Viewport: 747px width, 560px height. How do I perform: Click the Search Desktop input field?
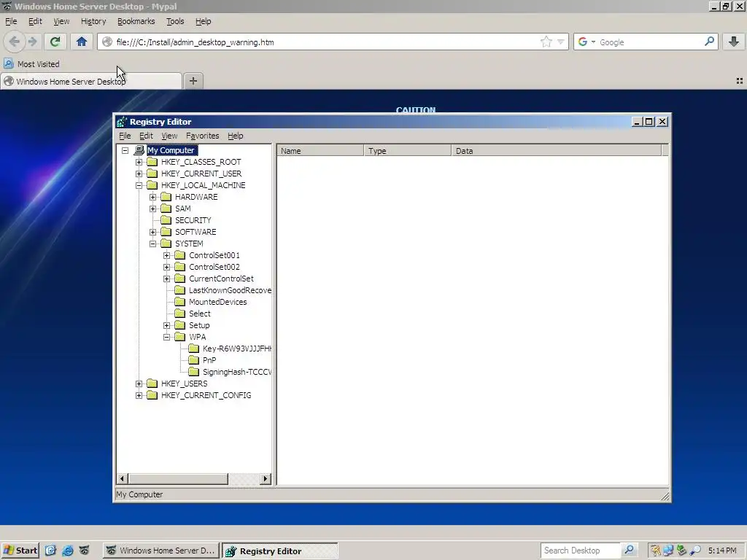[580, 550]
